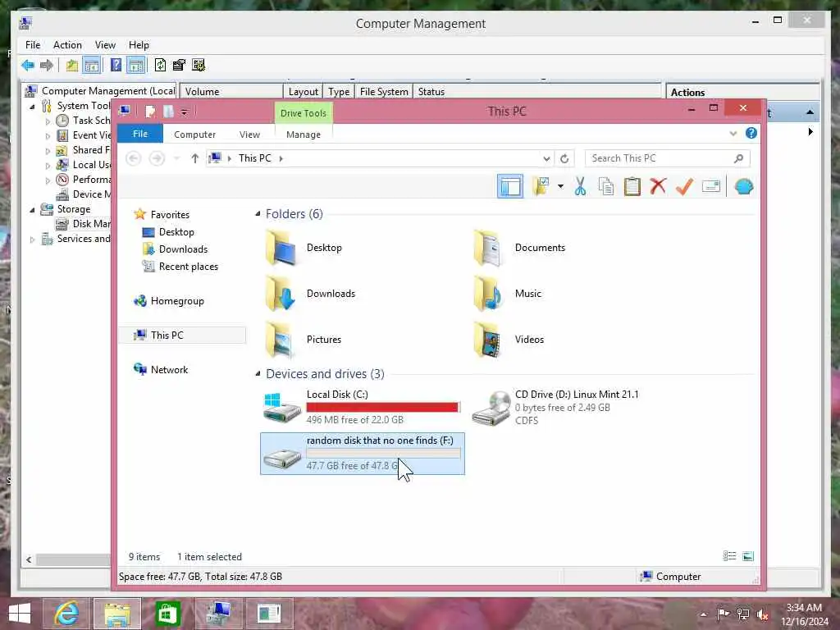Image resolution: width=840 pixels, height=630 pixels.
Task: Click Search This PC box
Action: [667, 158]
